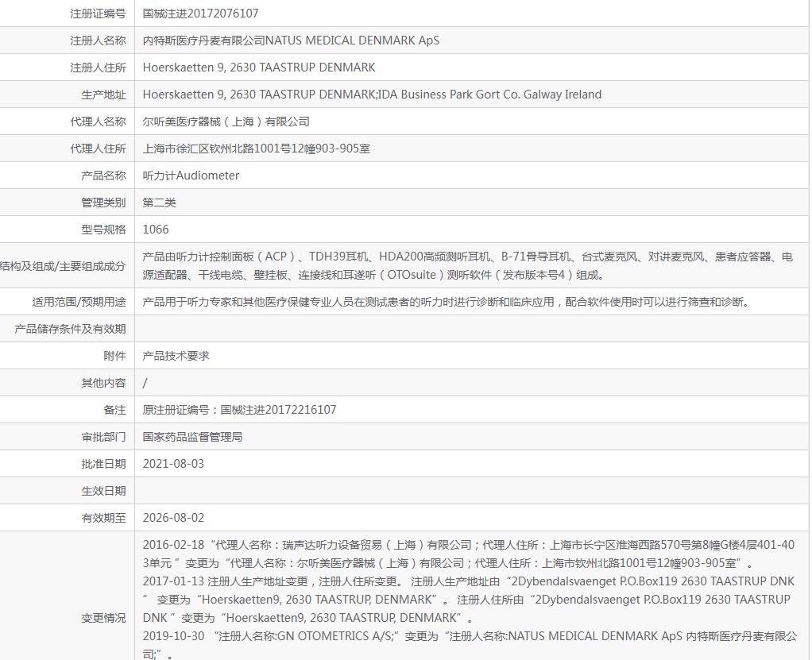Viewport: 812px width, 660px height.
Task: Click the 附件 label
Action: click(114, 356)
